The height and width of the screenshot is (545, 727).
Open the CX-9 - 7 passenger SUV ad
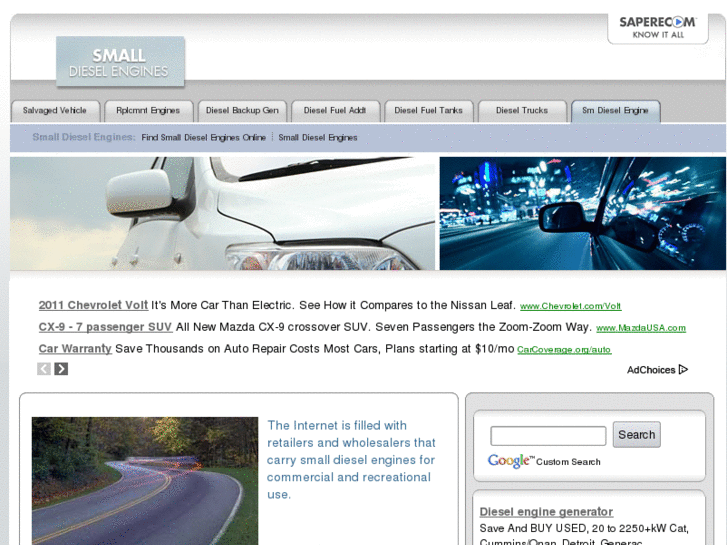[x=105, y=327]
